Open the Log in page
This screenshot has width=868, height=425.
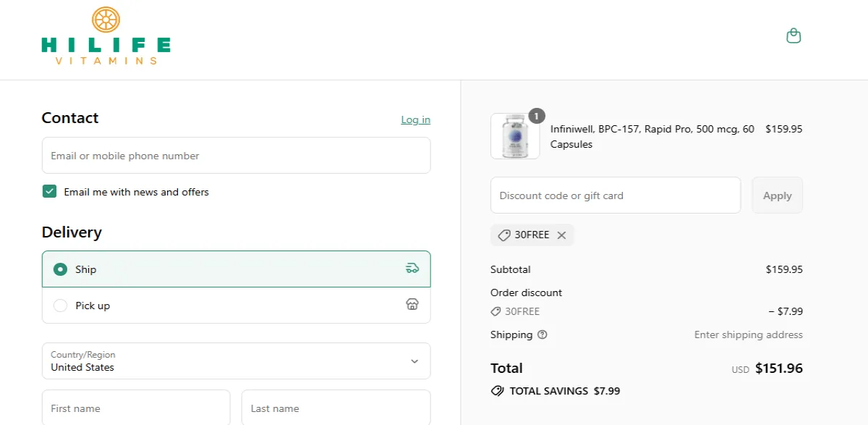pyautogui.click(x=415, y=119)
